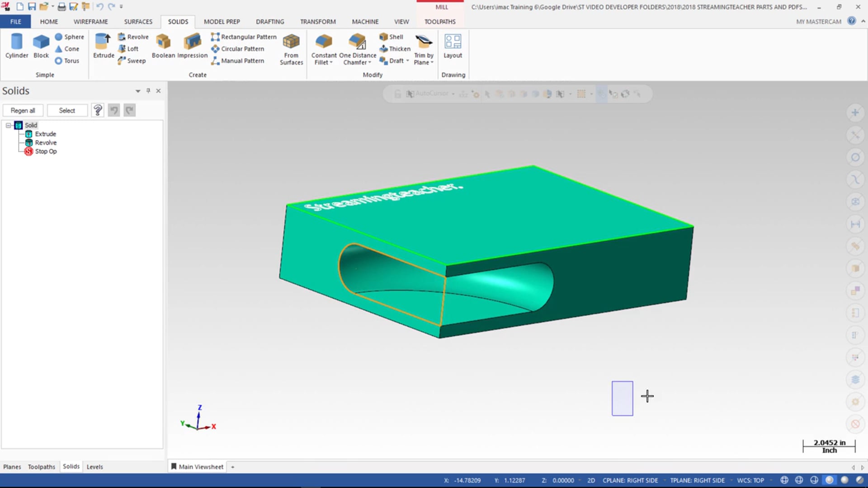Image resolution: width=868 pixels, height=488 pixels.
Task: Toggle 2D/3D construction mode in status bar
Action: click(x=591, y=480)
